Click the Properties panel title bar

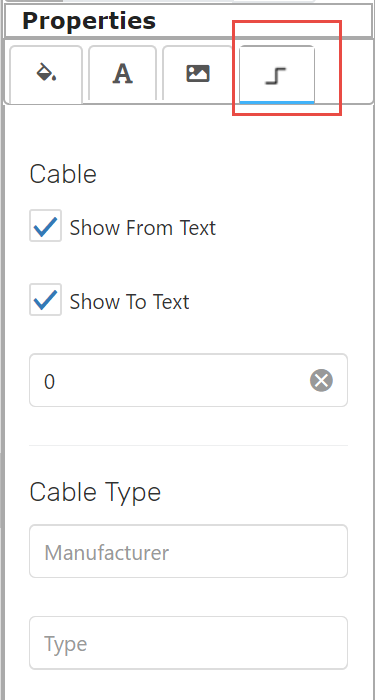(x=188, y=21)
